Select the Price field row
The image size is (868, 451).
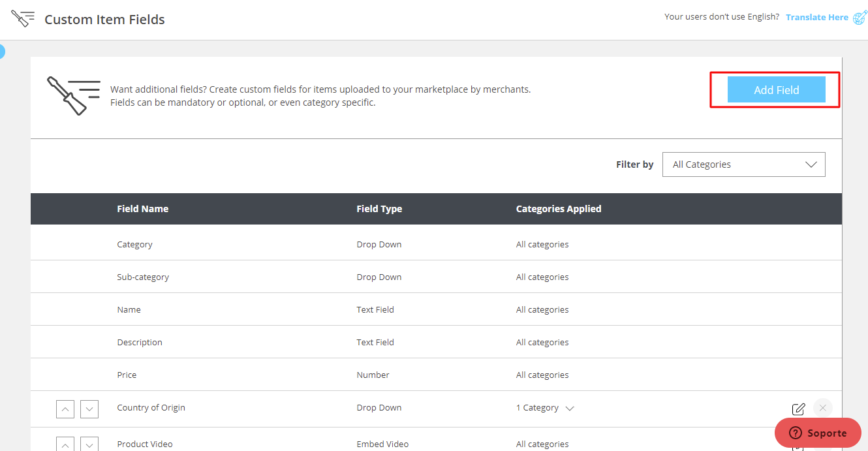pyautogui.click(x=127, y=375)
